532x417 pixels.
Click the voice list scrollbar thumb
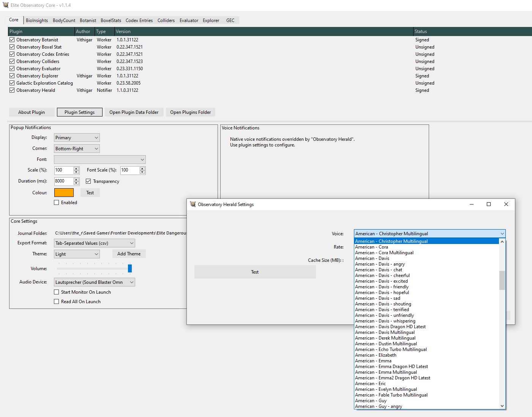[502, 280]
